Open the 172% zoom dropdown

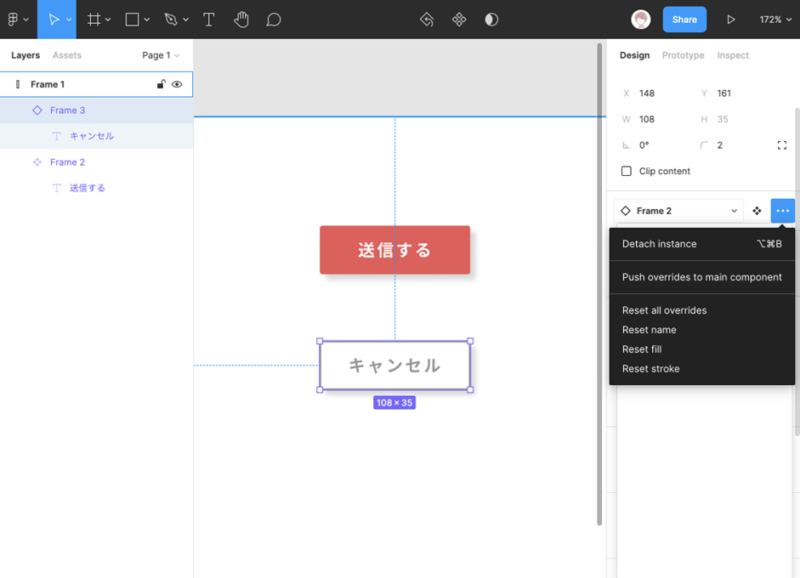pos(775,19)
